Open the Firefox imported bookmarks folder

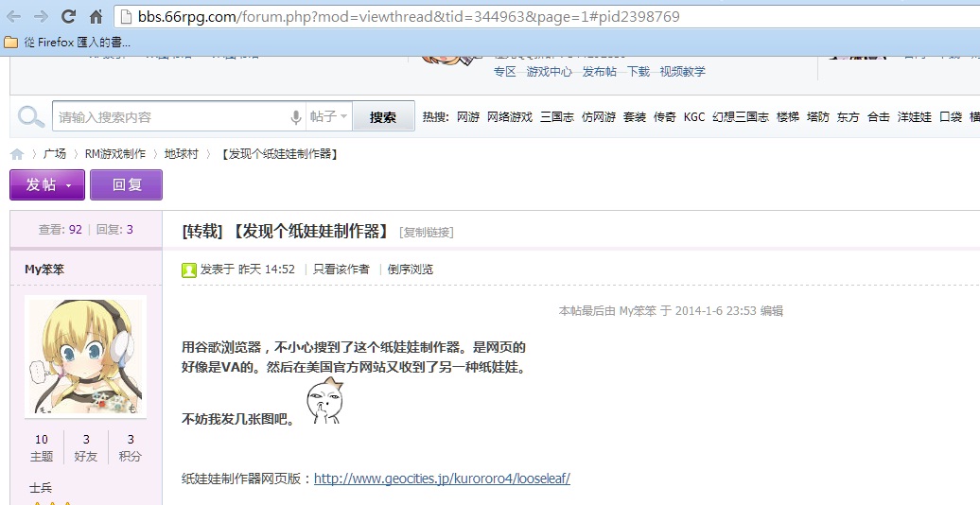pyautogui.click(x=67, y=43)
